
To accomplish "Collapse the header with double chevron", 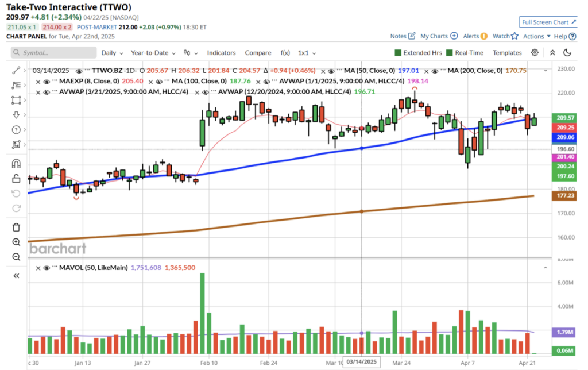I will coord(552,53).
